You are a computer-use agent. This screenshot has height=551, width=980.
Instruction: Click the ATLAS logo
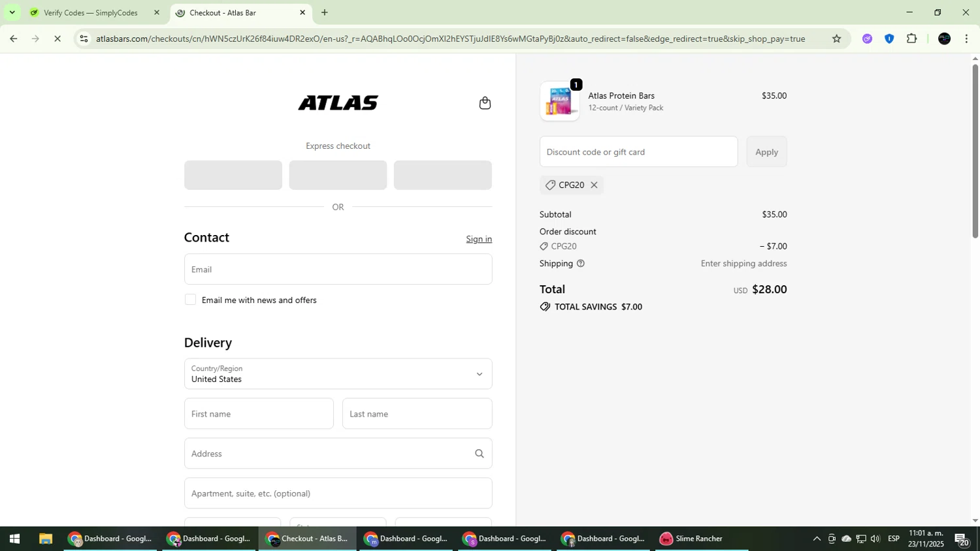click(x=338, y=103)
